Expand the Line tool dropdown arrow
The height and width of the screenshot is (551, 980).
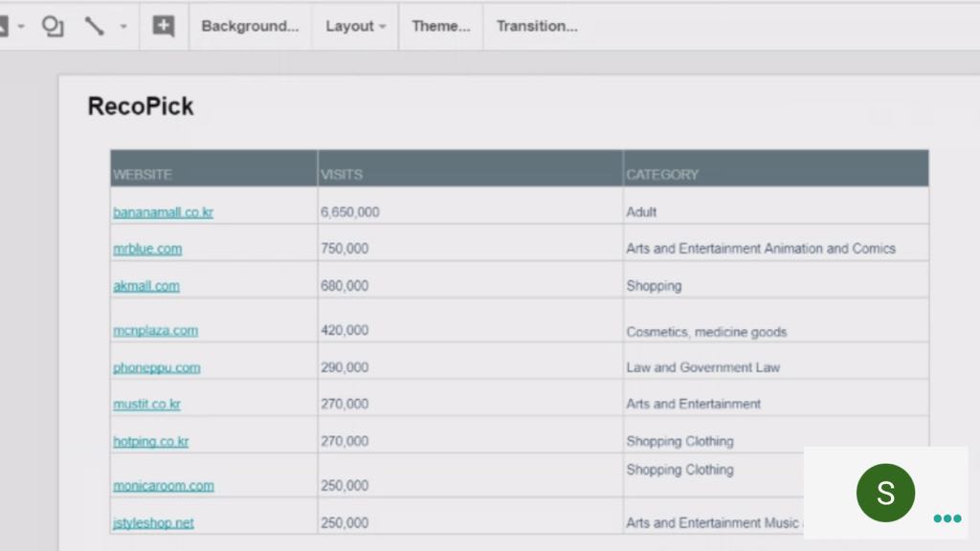[x=122, y=27]
